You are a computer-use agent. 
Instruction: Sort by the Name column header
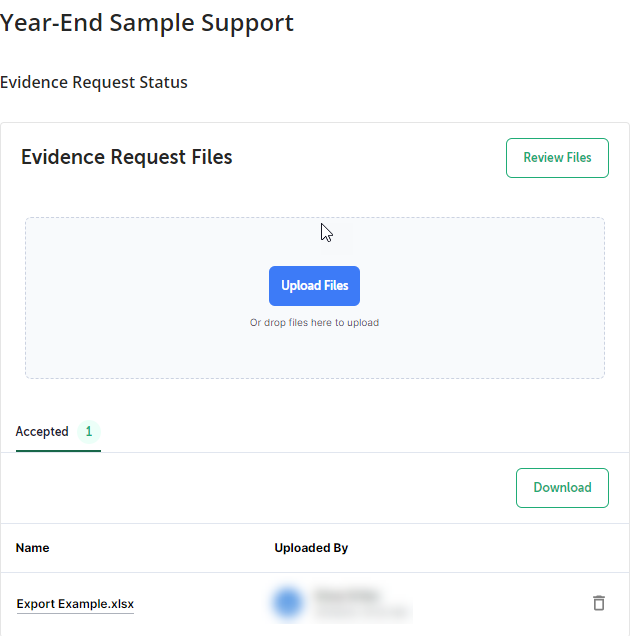pos(32,548)
